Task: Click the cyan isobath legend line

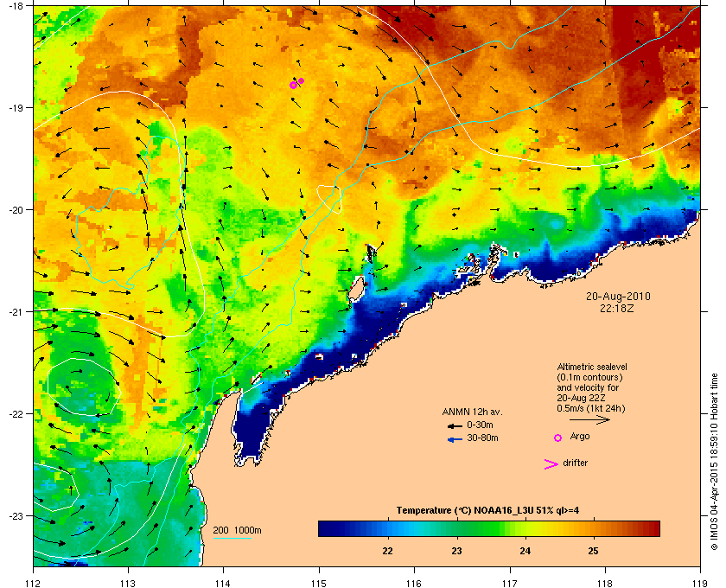Action: 232,538
